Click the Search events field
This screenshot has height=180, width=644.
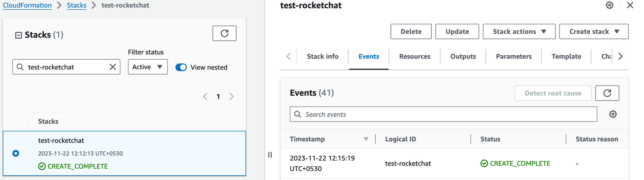tap(443, 114)
